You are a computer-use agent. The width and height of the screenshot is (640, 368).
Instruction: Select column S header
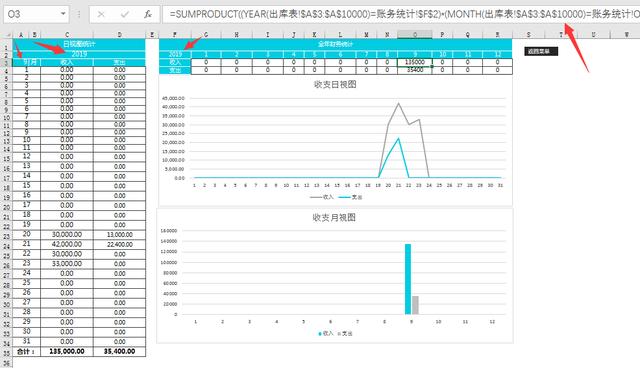coord(529,35)
